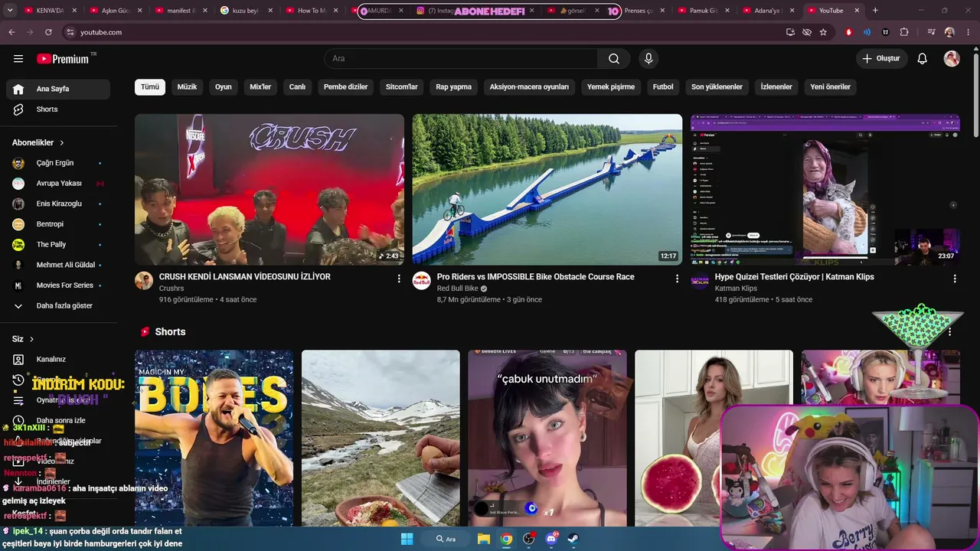Reload the youtube.com page
980x551 pixels.
(48, 32)
